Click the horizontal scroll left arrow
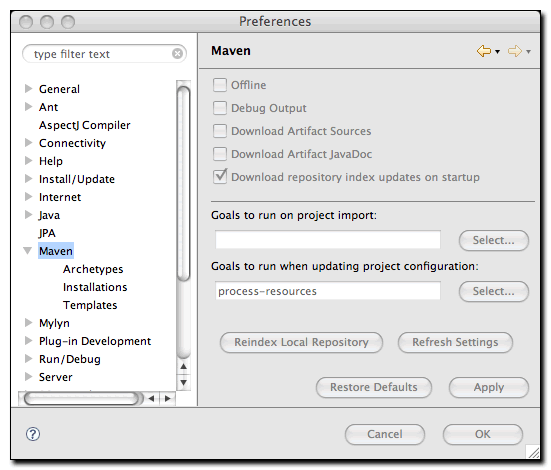Screen dimensions: 551x470 pos(151,399)
